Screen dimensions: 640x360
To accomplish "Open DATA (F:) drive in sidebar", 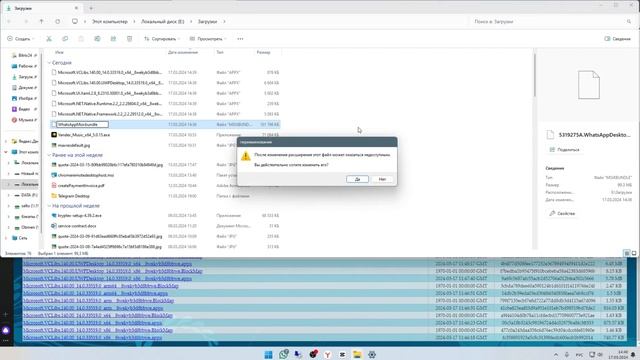I will 26,195.
